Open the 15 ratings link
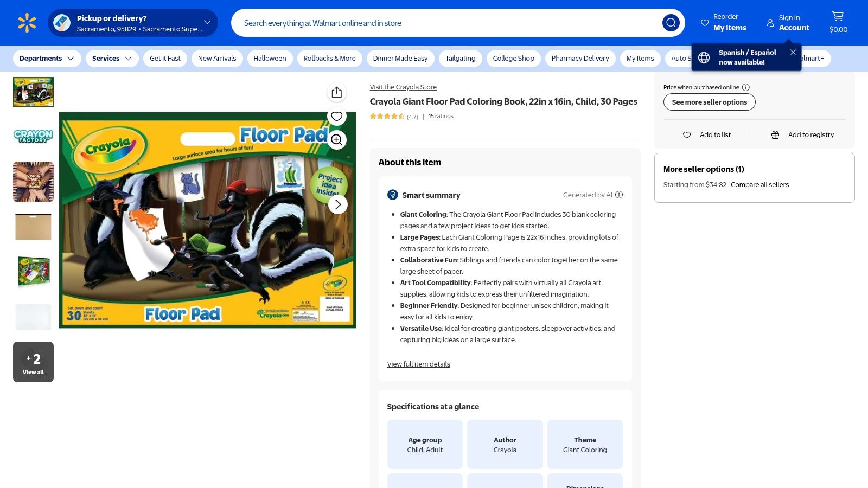This screenshot has height=488, width=868. [441, 116]
